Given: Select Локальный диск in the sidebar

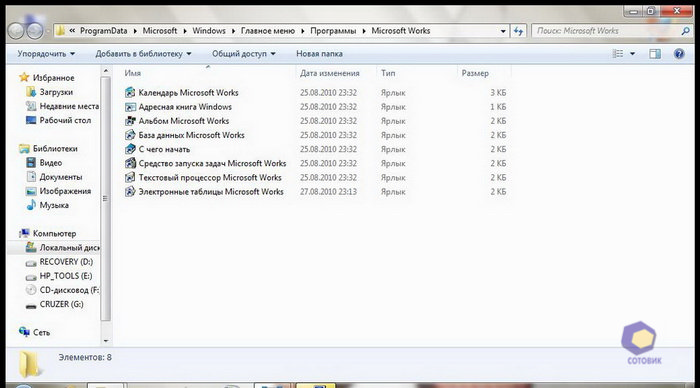Looking at the screenshot, I should pos(69,248).
